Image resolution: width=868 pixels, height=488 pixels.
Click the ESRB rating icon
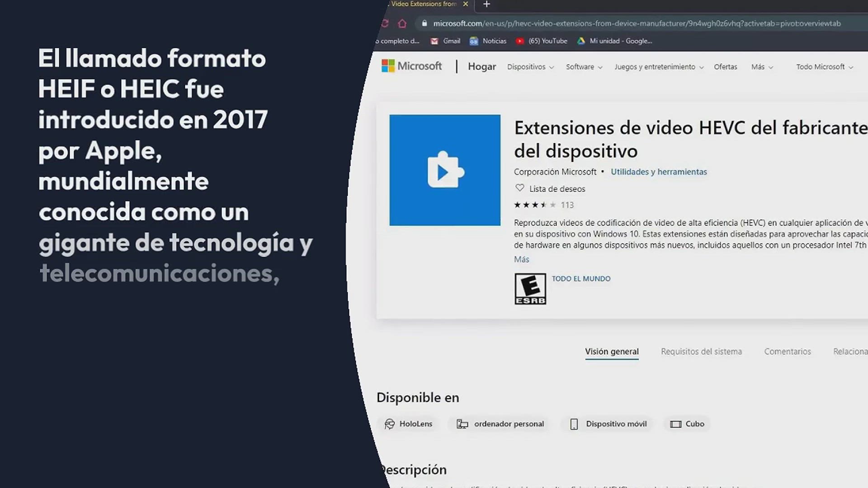pyautogui.click(x=530, y=289)
